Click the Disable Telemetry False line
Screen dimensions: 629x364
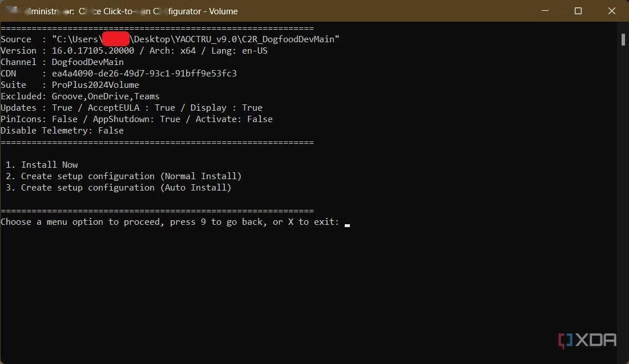click(x=62, y=131)
